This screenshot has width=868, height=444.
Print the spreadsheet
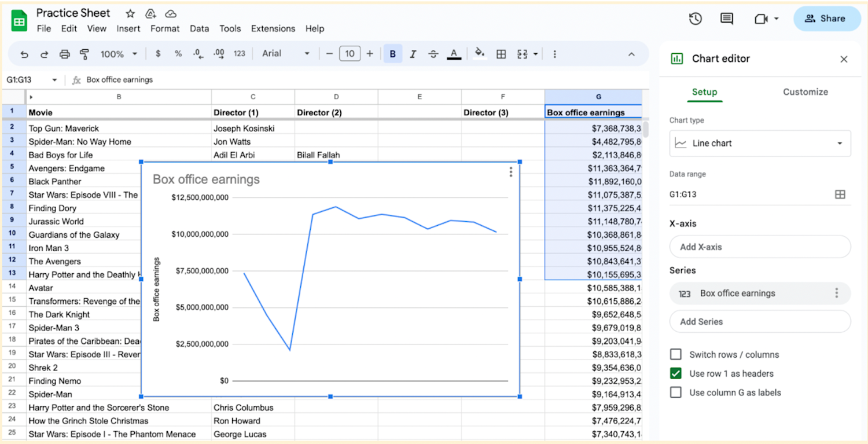coord(65,54)
